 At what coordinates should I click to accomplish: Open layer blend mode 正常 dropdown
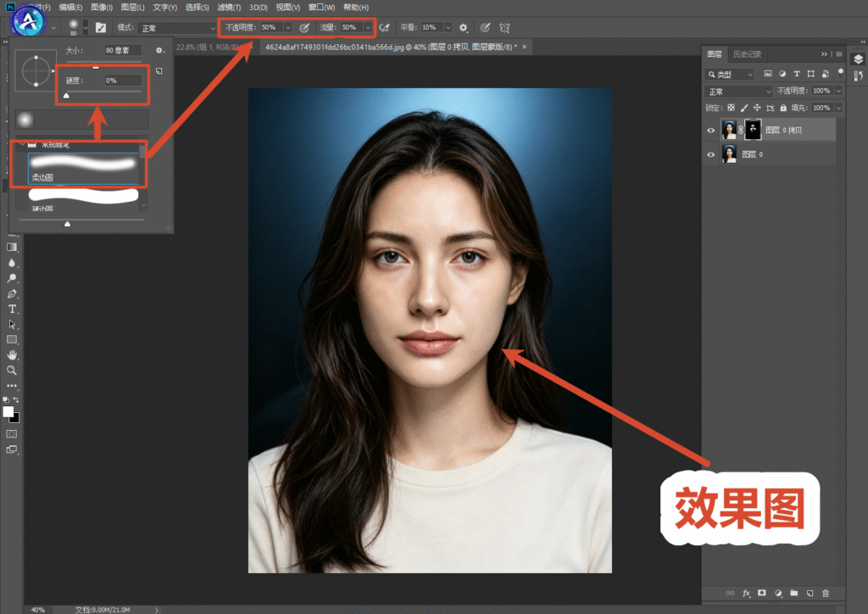738,92
